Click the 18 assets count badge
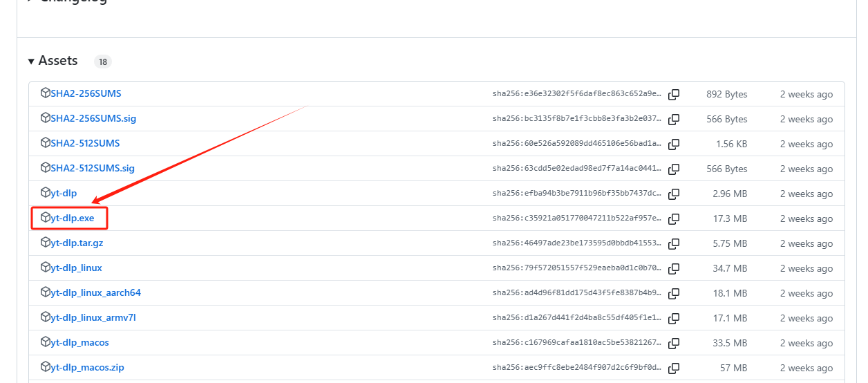868x383 pixels. pos(103,62)
